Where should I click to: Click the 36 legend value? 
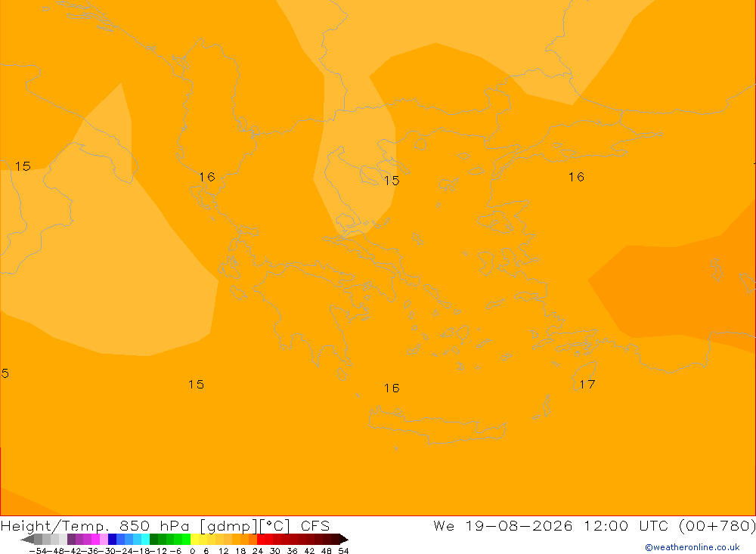pos(292,551)
